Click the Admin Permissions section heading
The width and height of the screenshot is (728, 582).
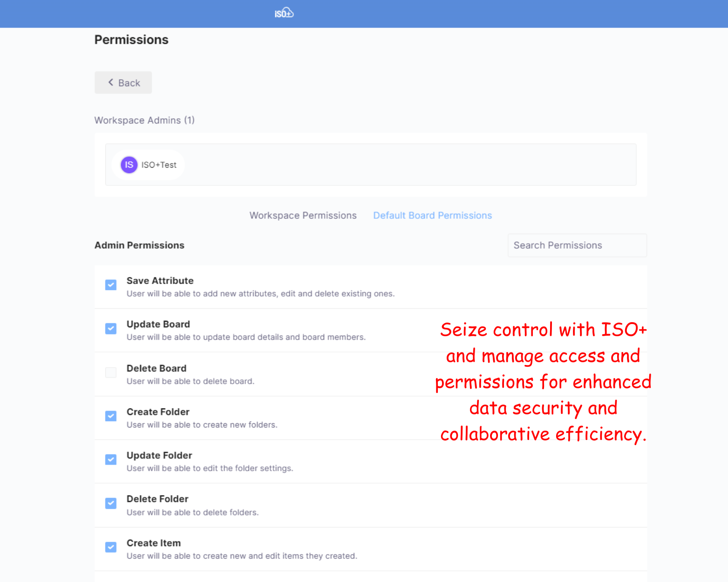tap(139, 245)
